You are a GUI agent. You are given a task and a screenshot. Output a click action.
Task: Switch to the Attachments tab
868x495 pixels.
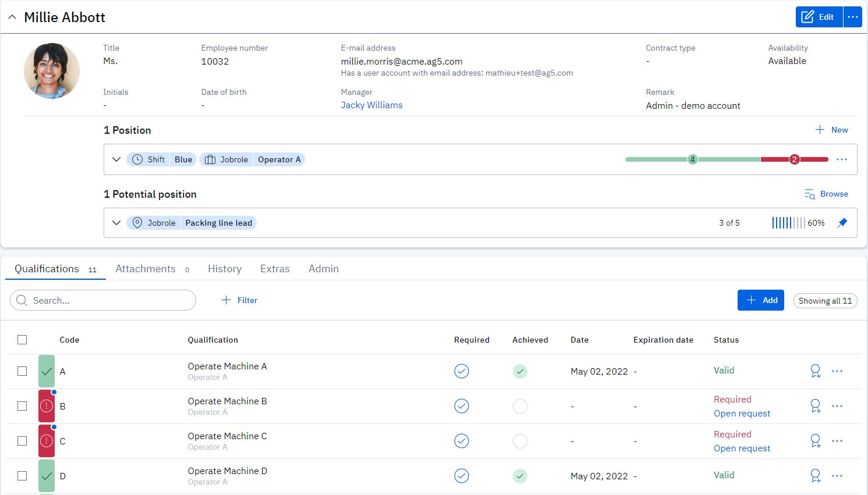[x=146, y=269]
